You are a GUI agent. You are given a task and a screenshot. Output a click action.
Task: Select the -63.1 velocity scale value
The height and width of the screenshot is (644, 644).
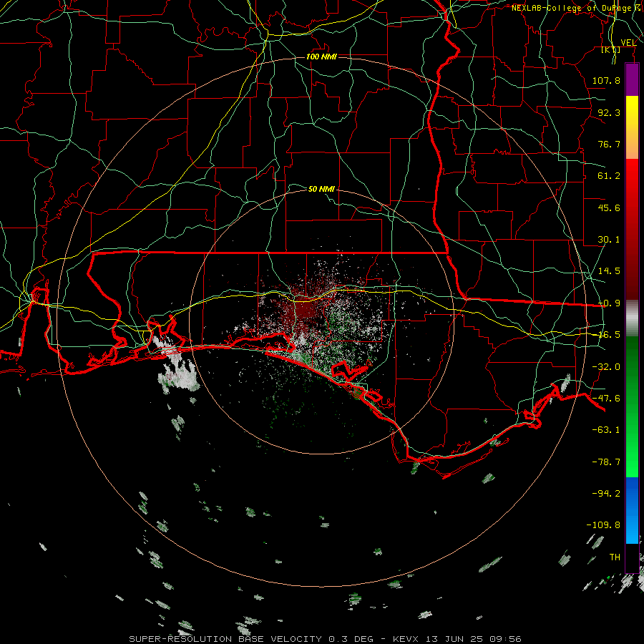pyautogui.click(x=606, y=430)
